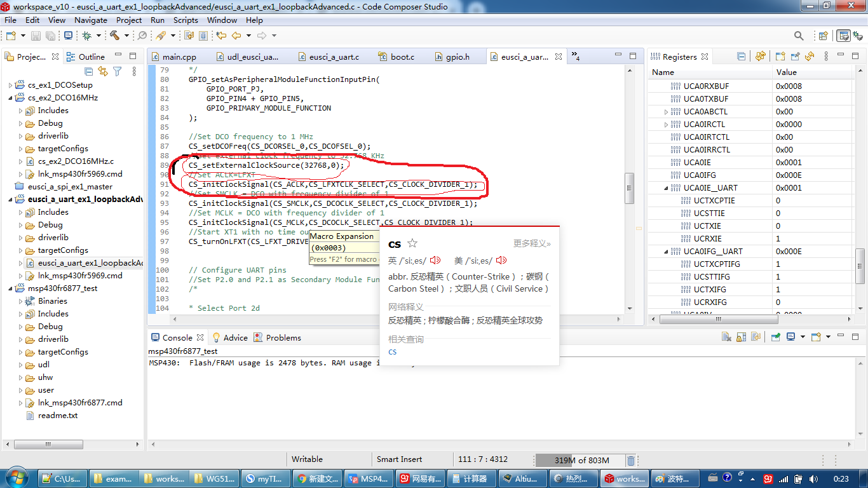
Task: Open the Outline tab
Action: point(86,57)
